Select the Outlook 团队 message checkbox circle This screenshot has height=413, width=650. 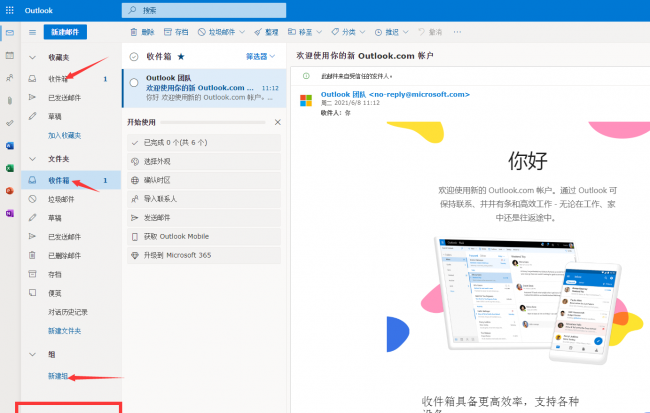click(134, 83)
